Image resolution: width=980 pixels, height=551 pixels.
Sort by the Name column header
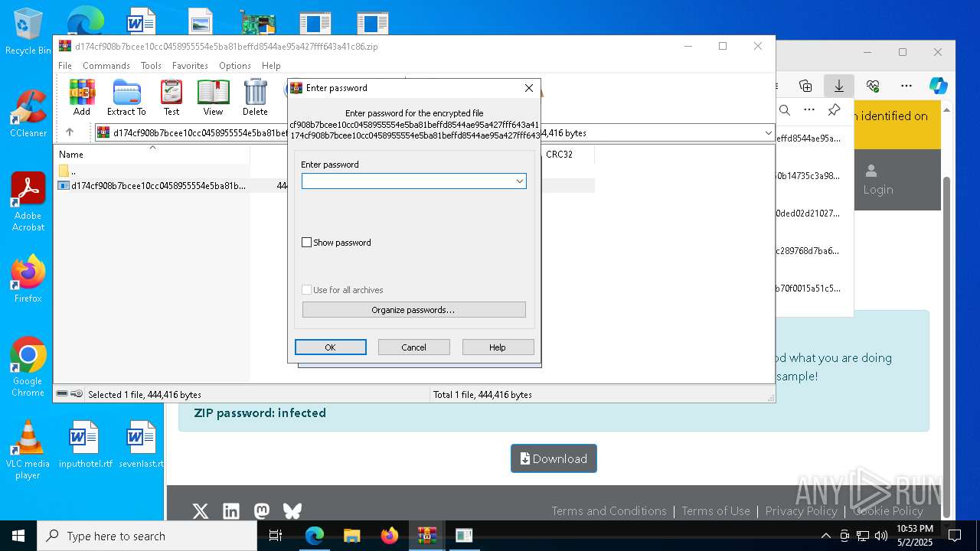pyautogui.click(x=153, y=154)
